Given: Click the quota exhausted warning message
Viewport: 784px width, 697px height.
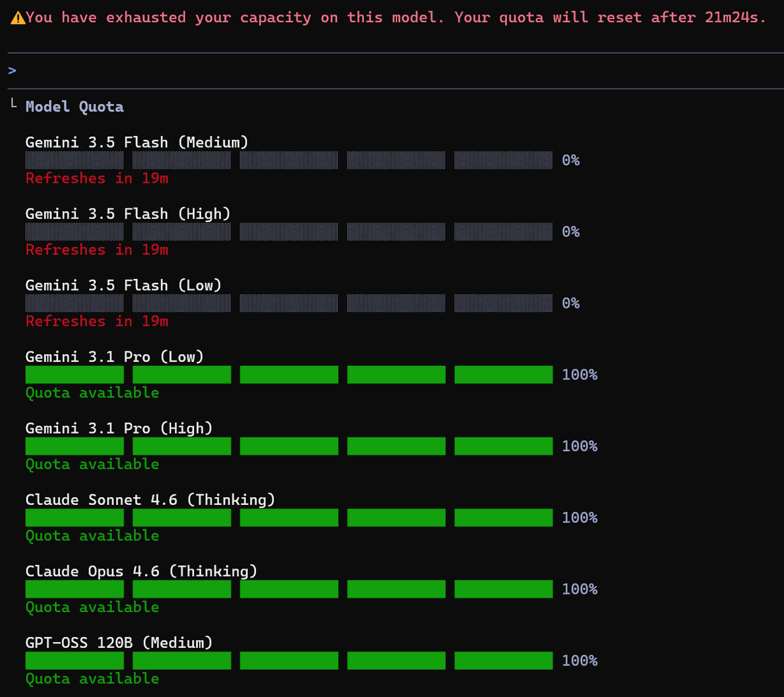Looking at the screenshot, I should coord(396,18).
